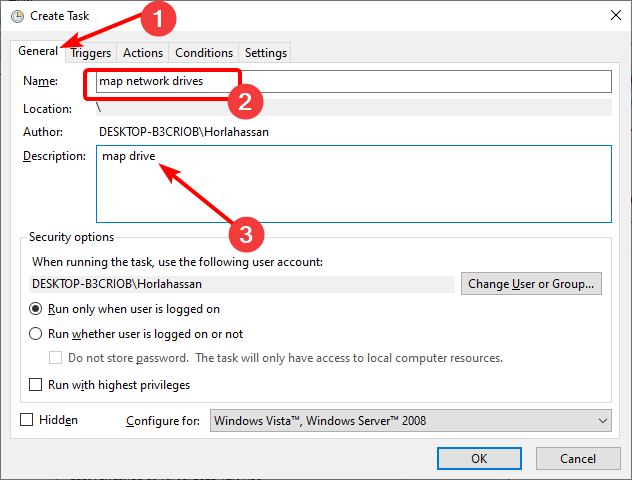Select the Conditions tab
The height and width of the screenshot is (480, 632).
click(204, 53)
